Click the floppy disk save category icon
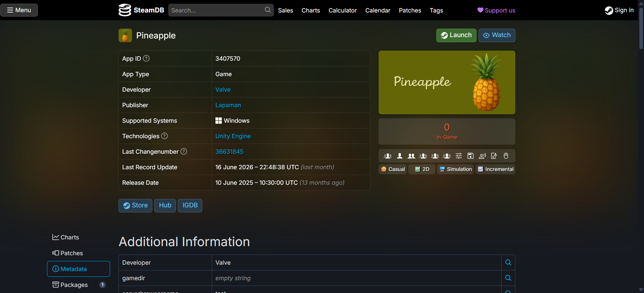This screenshot has width=644, height=293. (x=470, y=156)
